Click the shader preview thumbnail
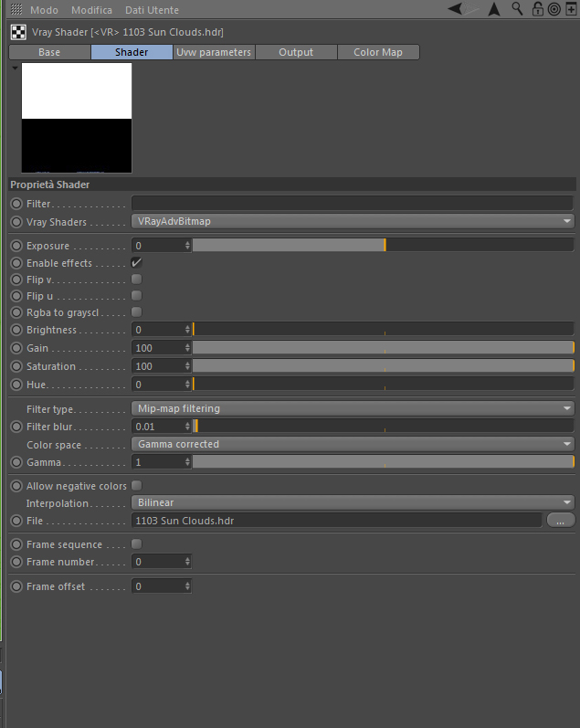The height and width of the screenshot is (728, 580). 77,118
